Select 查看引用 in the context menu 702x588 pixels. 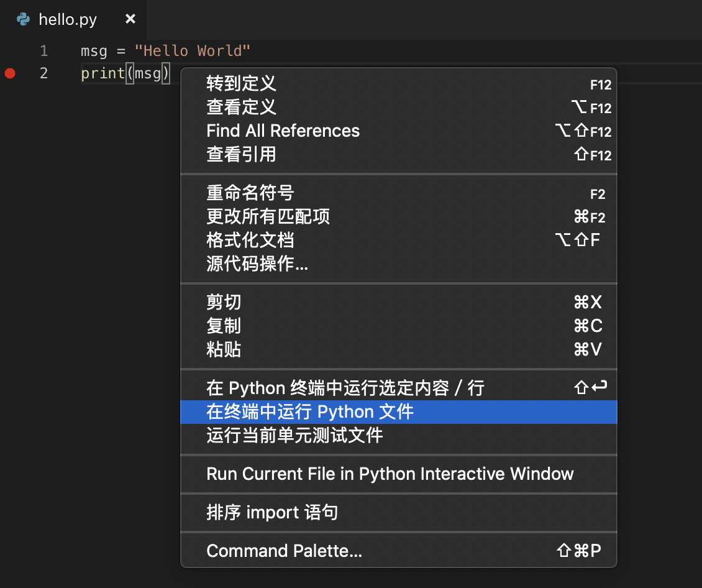tap(398, 155)
